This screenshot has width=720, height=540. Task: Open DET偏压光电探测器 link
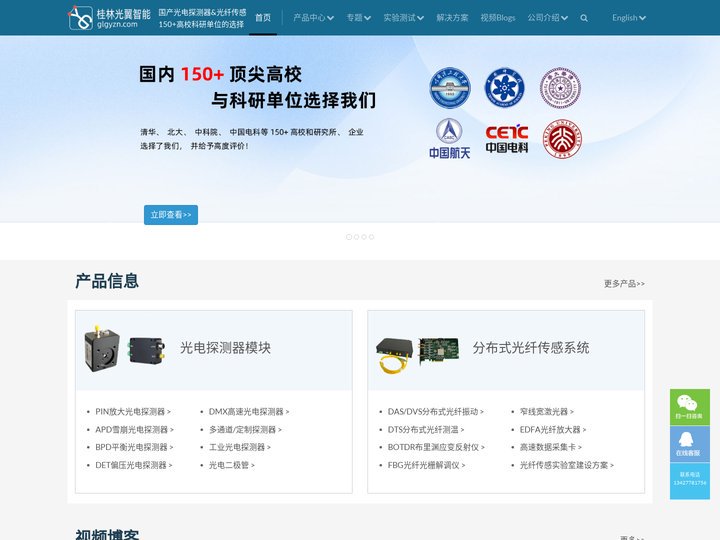click(134, 465)
